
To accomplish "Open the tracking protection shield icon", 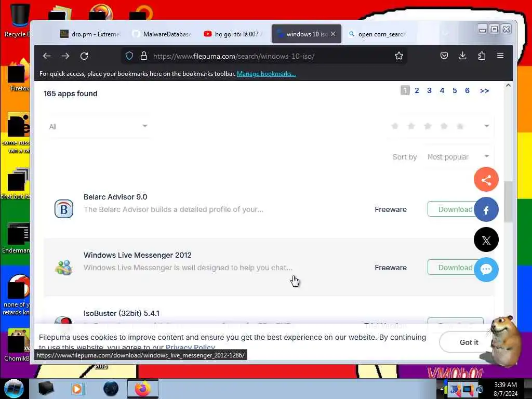I will (129, 56).
